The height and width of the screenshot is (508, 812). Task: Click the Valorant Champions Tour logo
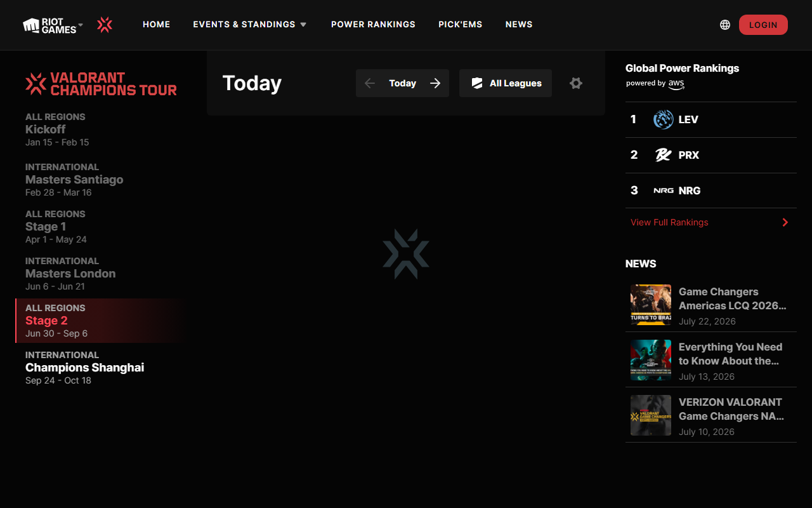point(101,84)
